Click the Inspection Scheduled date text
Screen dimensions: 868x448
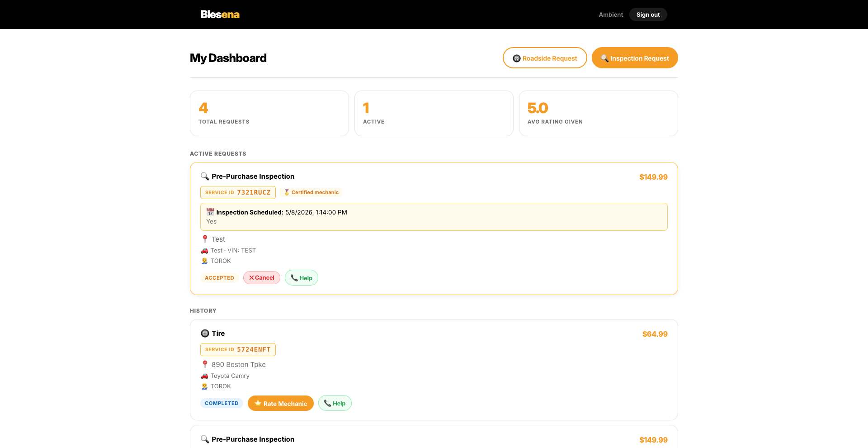tap(316, 212)
